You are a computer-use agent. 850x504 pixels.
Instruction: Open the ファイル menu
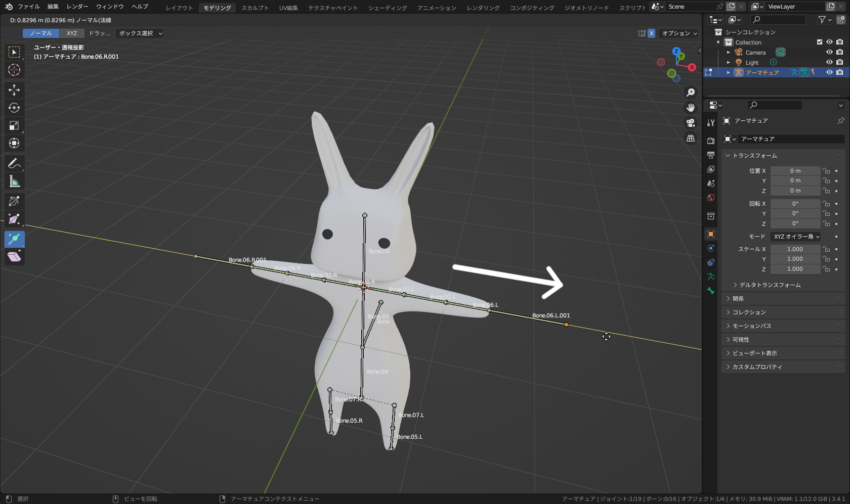(x=29, y=7)
